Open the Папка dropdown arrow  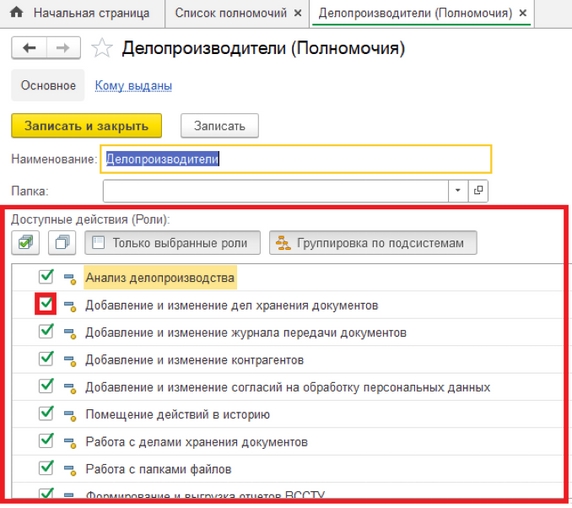(x=458, y=190)
